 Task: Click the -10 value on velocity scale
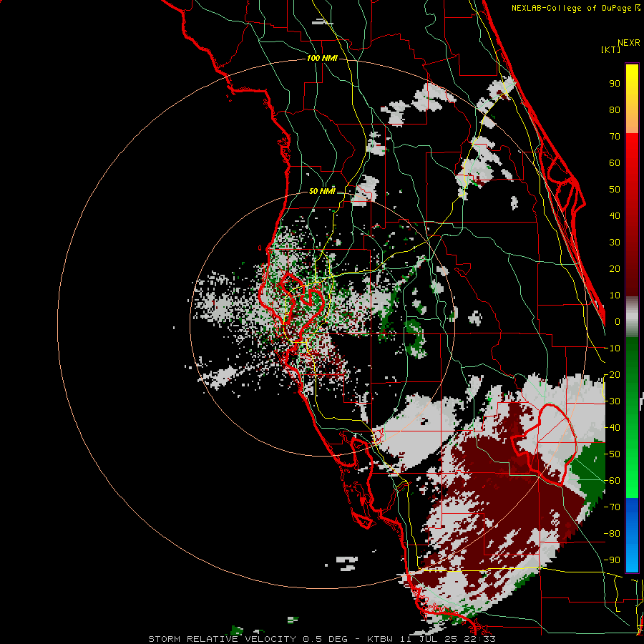tap(612, 348)
